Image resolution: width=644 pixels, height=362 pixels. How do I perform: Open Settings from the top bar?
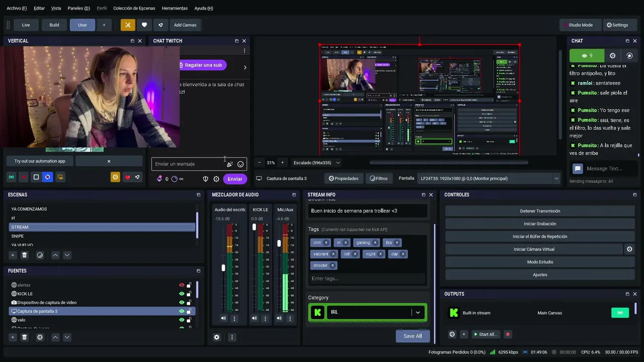coord(617,25)
